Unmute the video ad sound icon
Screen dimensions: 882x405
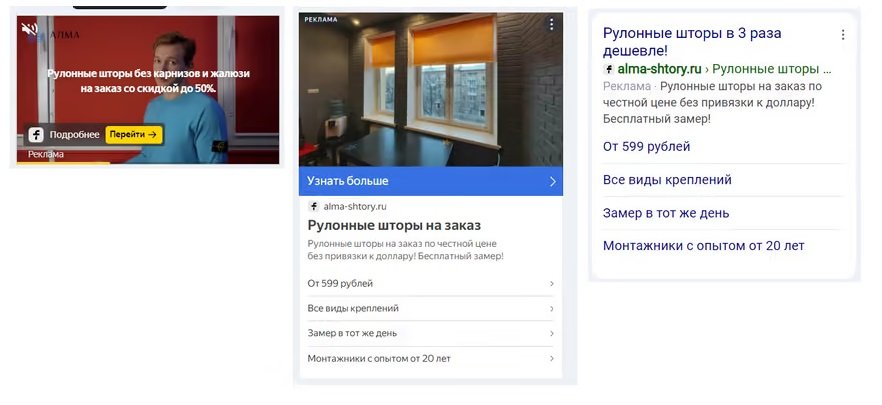tap(29, 29)
